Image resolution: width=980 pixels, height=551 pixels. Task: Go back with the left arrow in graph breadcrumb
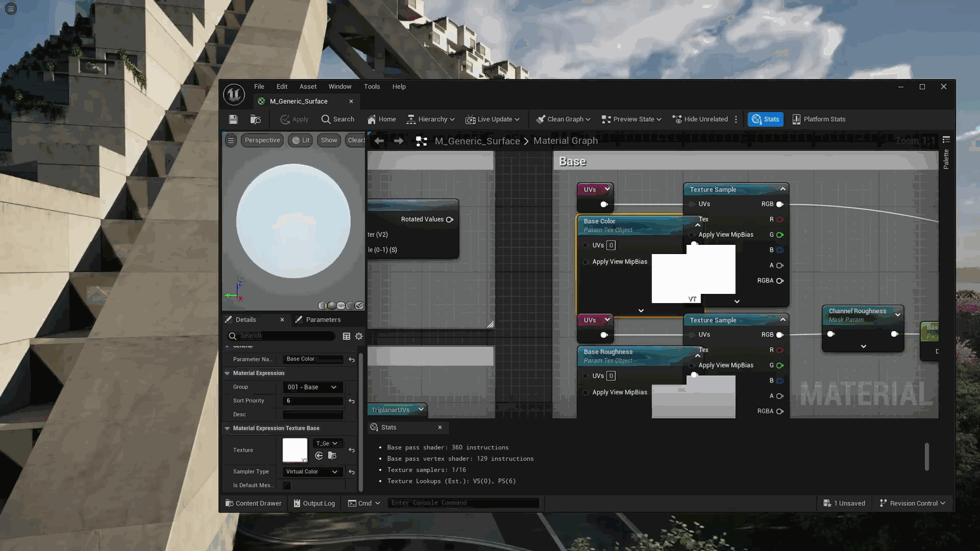[x=379, y=141]
